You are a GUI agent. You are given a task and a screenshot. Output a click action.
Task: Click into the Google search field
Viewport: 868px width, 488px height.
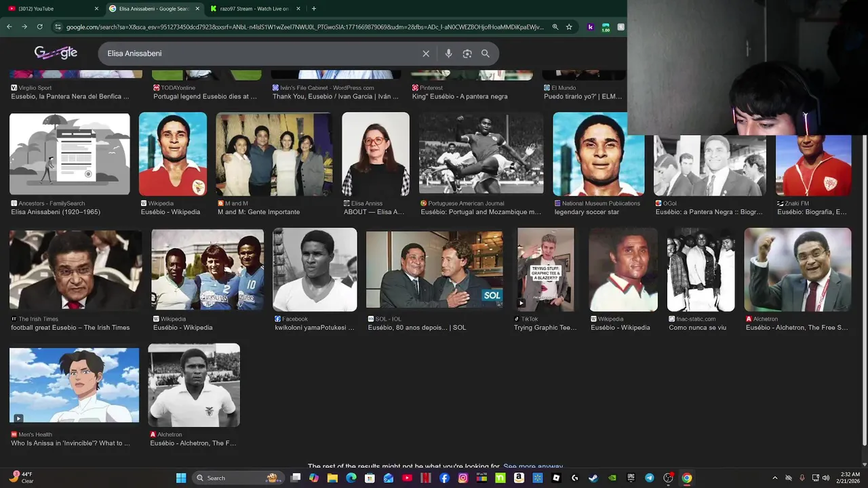261,54
